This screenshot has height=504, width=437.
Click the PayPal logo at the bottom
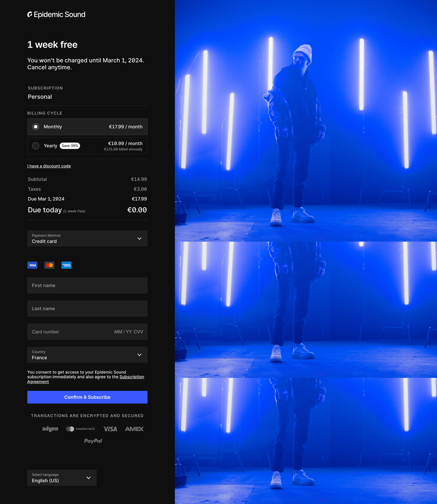pyautogui.click(x=93, y=441)
